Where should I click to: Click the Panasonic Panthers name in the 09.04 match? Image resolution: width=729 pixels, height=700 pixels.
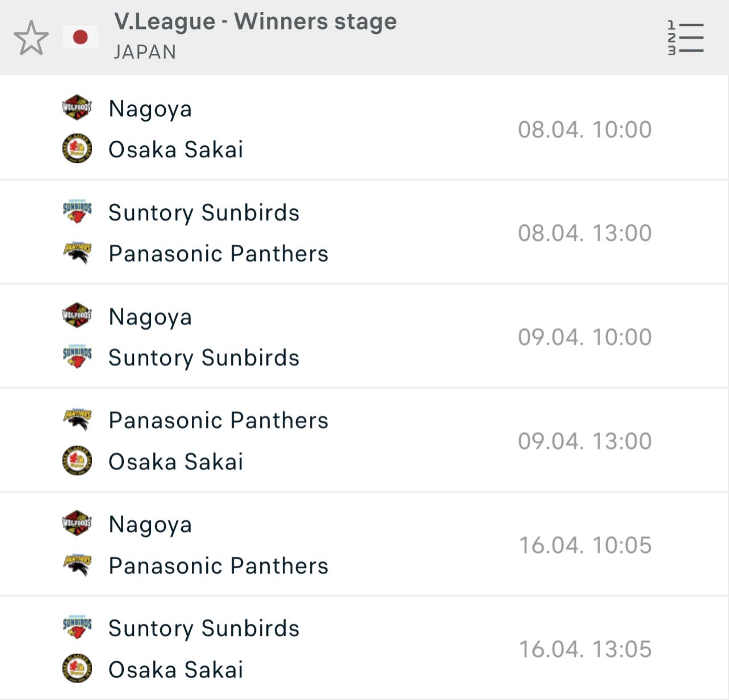[x=219, y=421]
